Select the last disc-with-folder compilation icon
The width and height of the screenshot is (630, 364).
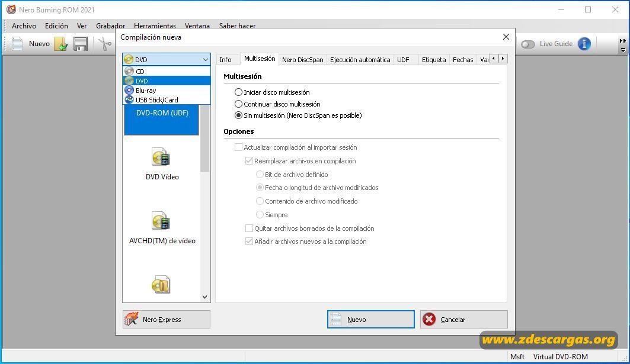(161, 285)
